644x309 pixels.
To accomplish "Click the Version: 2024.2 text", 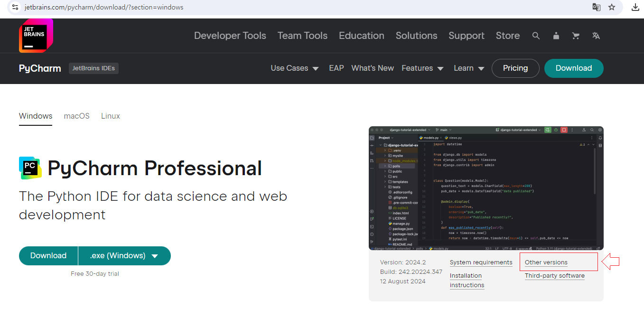I will click(403, 262).
